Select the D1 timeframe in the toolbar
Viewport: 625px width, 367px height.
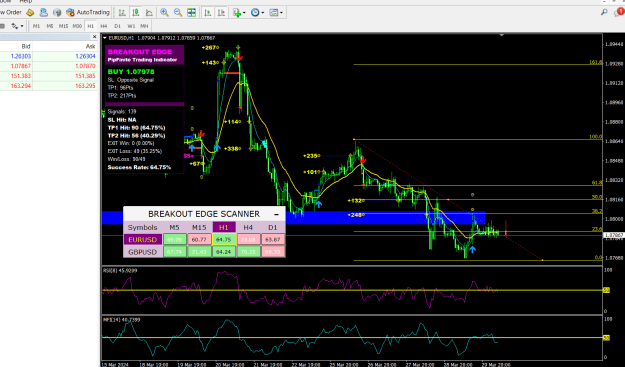tap(117, 26)
